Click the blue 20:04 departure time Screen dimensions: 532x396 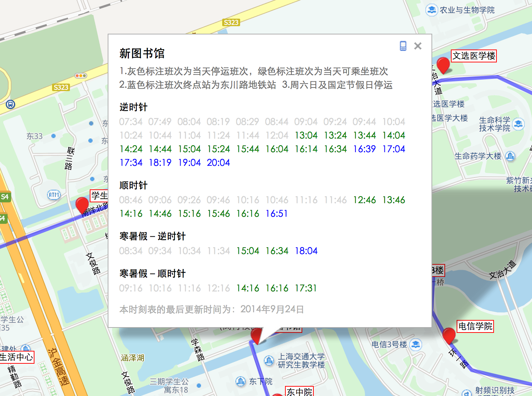click(x=218, y=163)
